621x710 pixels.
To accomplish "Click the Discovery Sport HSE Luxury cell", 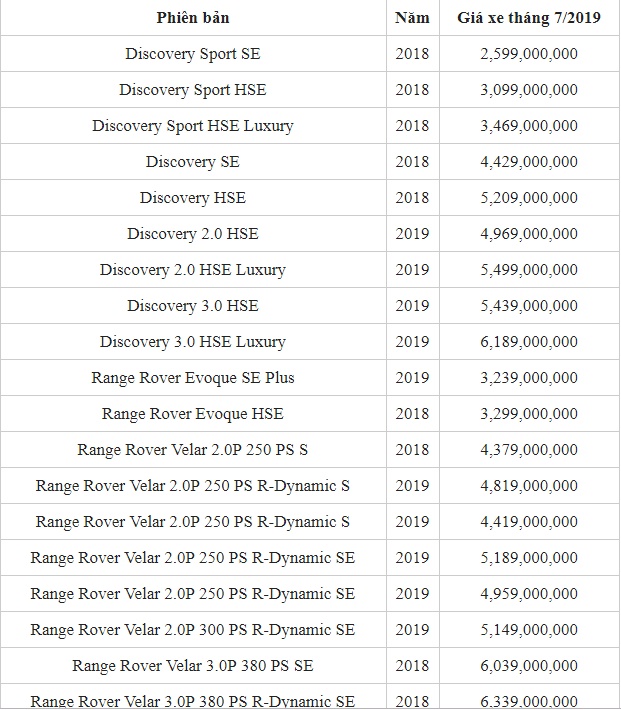I will pos(192,126).
